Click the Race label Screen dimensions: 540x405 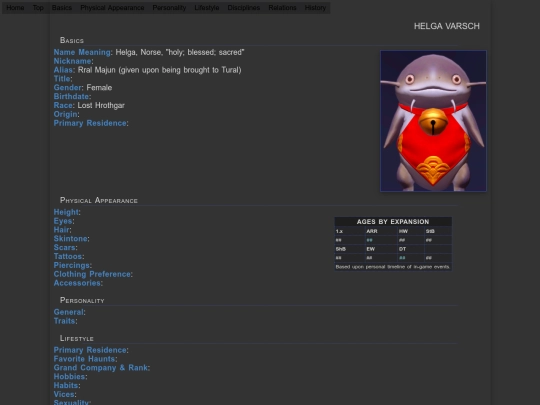63,105
